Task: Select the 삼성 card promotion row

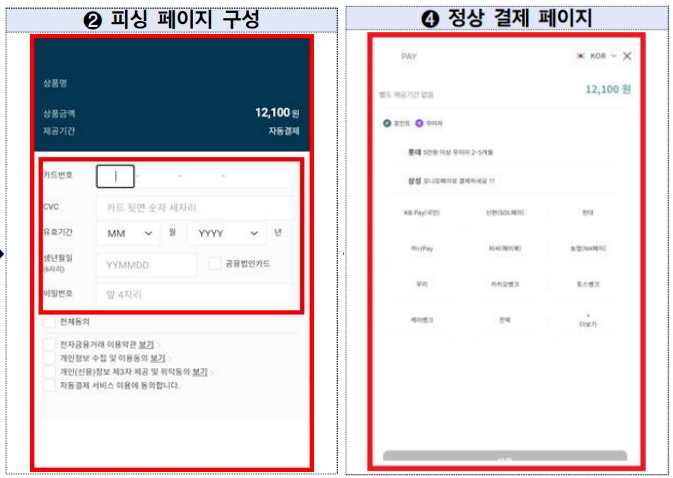Action: (x=504, y=181)
